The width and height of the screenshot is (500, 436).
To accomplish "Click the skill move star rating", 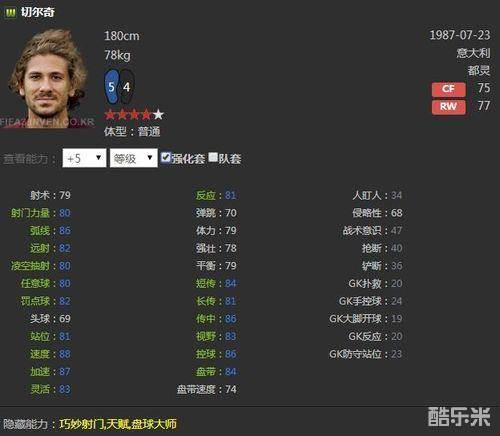I will click(x=134, y=115).
